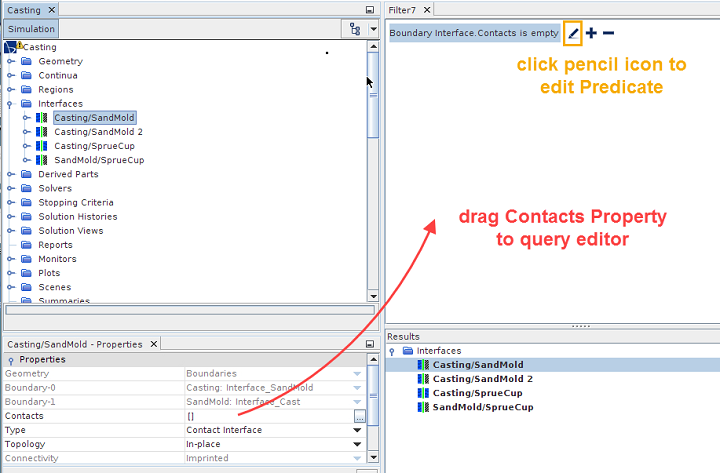Click the Geometry folder icon

[27, 61]
